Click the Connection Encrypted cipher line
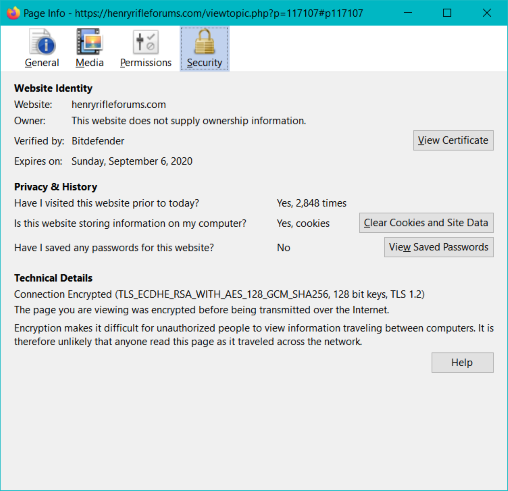Viewport: 508px width, 491px height. [x=219, y=294]
